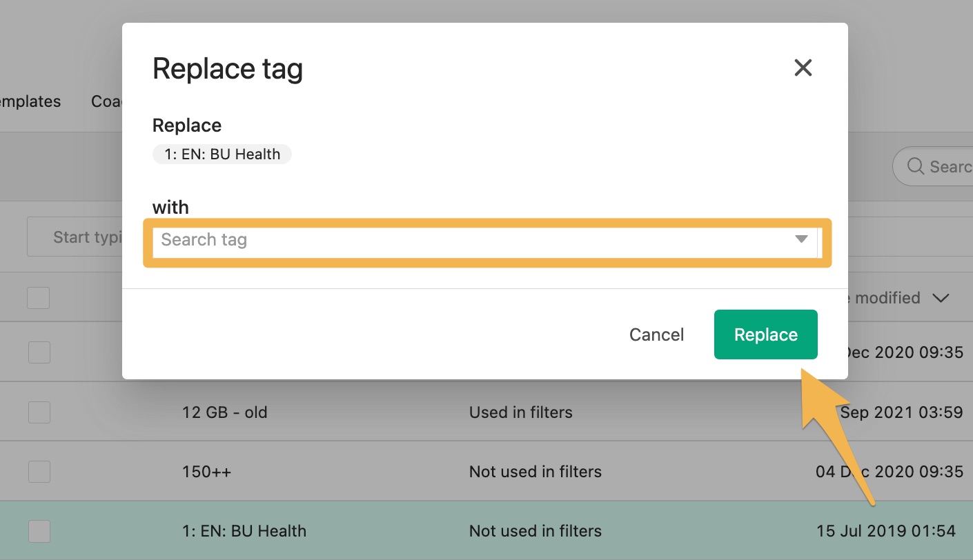Screen dimensions: 973x560
Task: Check the box for 12 GB - old
Action: (x=39, y=412)
